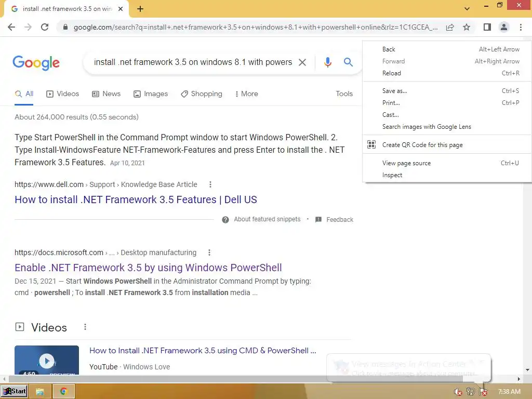Open How to install .NET Framework Dell link
Viewport: 532px width, 399px height.
pyautogui.click(x=136, y=199)
